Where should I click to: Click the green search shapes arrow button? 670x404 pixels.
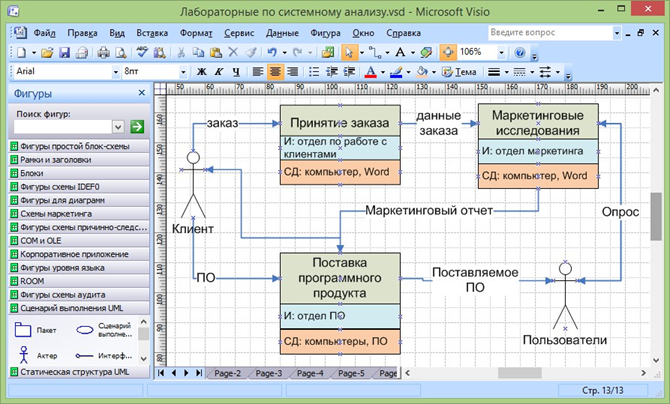[x=137, y=127]
